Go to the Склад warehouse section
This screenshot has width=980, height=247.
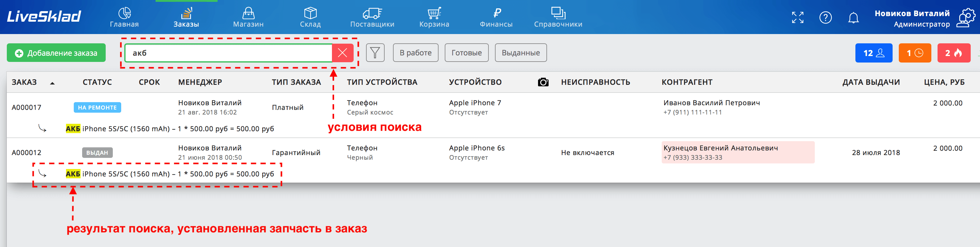coord(311,17)
